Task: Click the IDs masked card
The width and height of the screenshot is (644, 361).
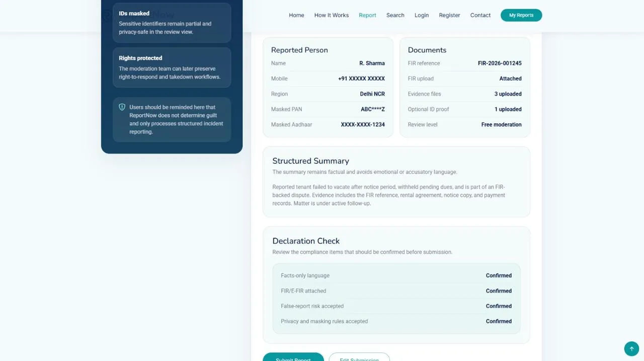Action: 172,23
